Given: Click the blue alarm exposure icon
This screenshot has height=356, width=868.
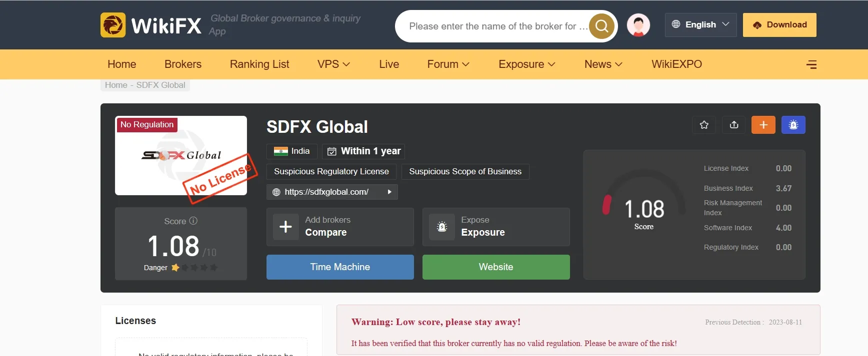Looking at the screenshot, I should [793, 125].
